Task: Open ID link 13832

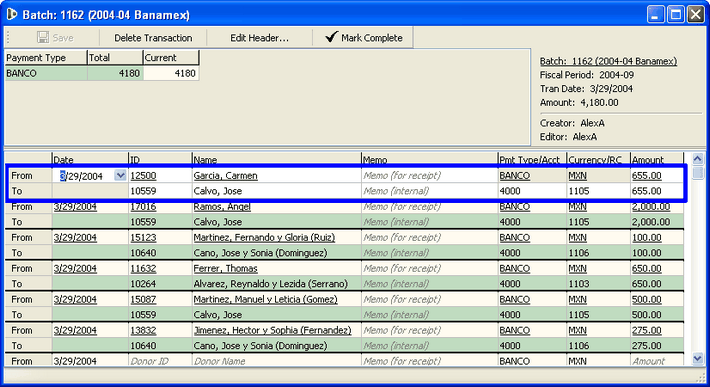Action: (x=143, y=330)
